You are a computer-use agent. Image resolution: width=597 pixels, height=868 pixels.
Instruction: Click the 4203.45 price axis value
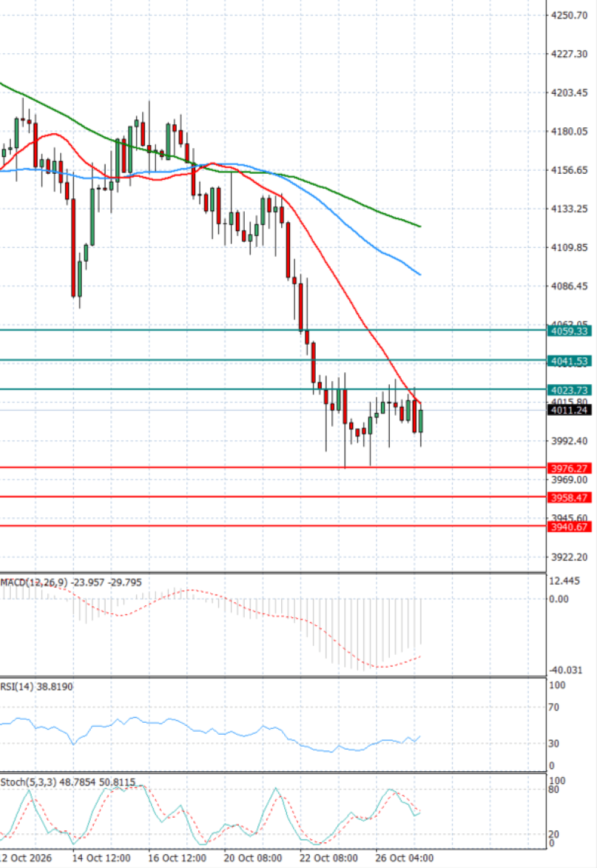tap(568, 93)
